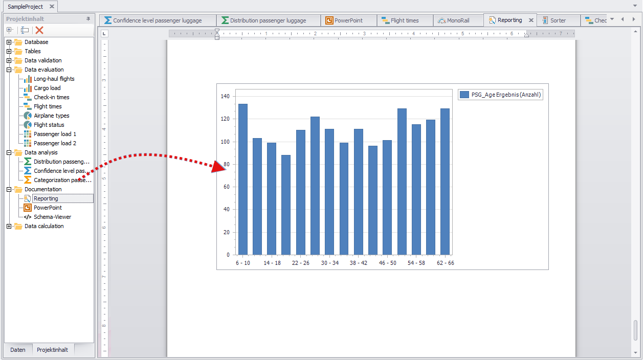644x360 pixels.
Task: Click the blue sigma icon of Confidence level
Action: point(28,171)
